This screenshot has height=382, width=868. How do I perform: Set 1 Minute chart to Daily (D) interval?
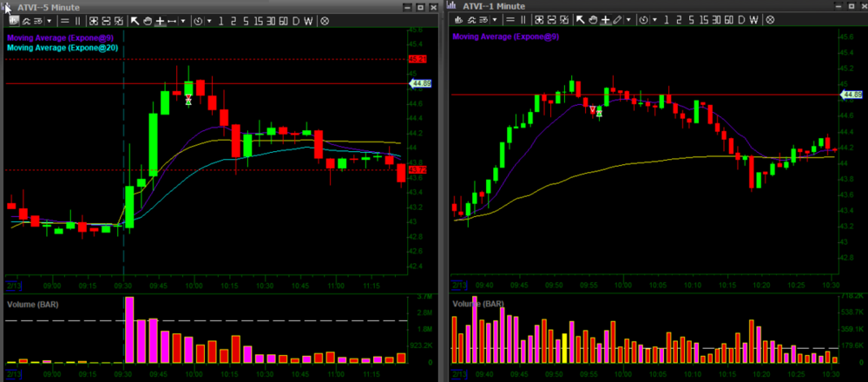(x=739, y=20)
